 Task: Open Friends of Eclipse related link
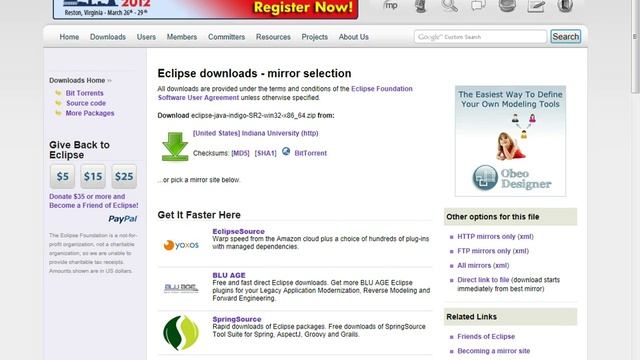(x=486, y=337)
